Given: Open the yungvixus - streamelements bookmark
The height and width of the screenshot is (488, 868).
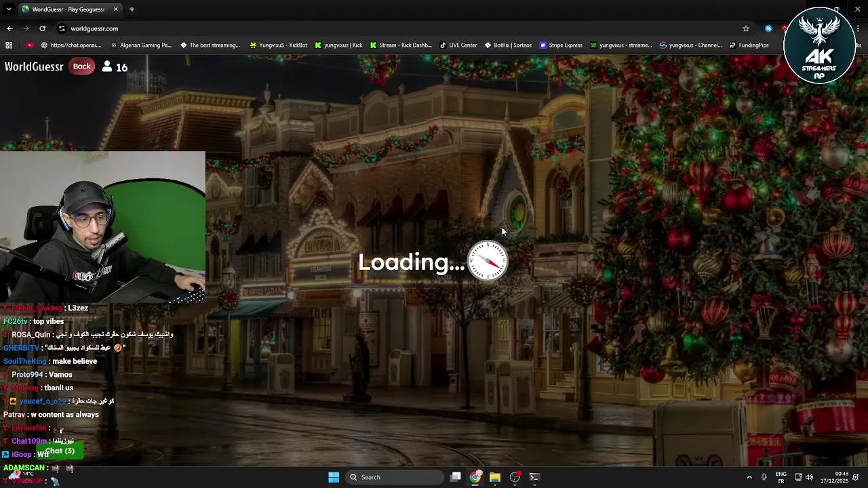Looking at the screenshot, I should [x=621, y=45].
